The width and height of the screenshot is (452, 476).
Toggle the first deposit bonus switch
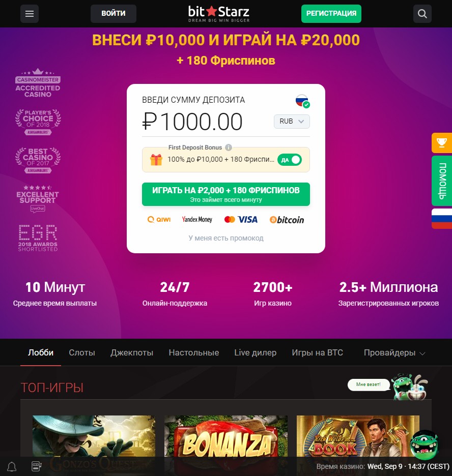click(x=290, y=160)
